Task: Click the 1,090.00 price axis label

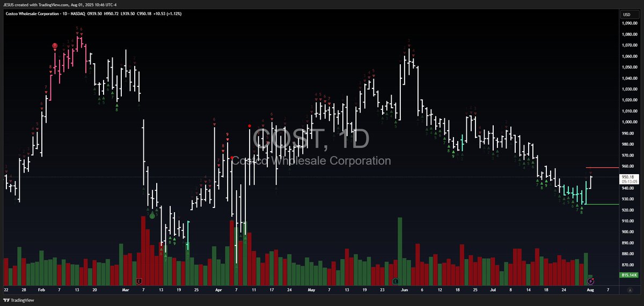Action: (x=630, y=23)
